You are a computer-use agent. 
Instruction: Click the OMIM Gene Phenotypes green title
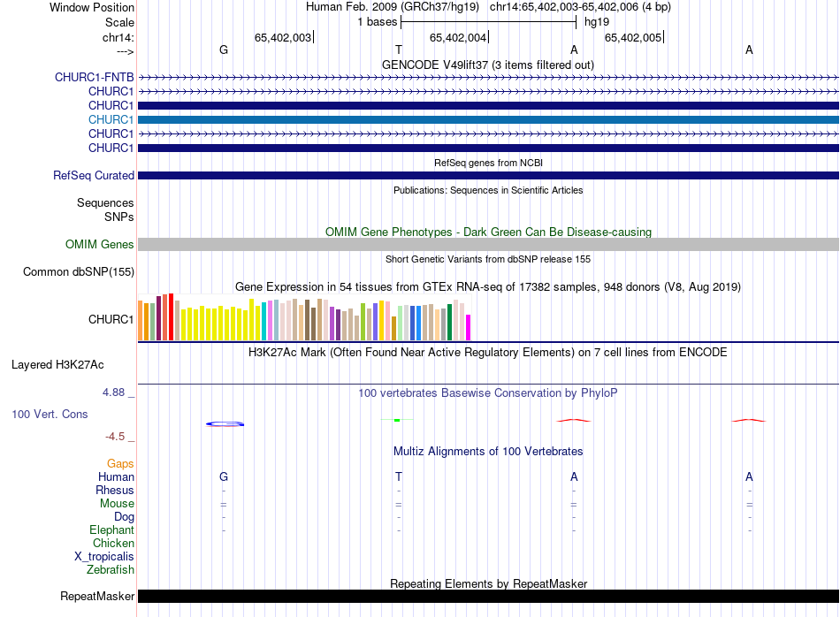(x=488, y=232)
